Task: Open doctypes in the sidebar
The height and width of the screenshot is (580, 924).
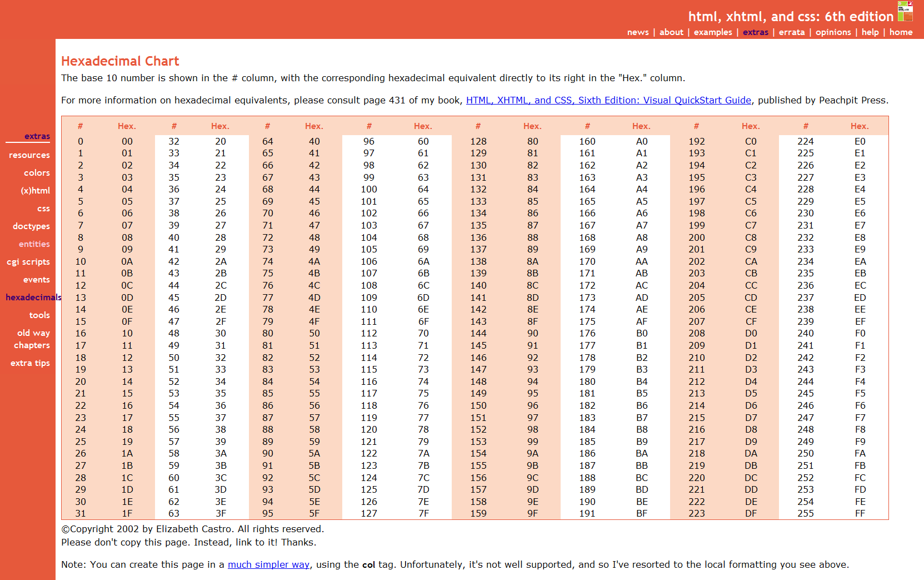Action: [31, 226]
